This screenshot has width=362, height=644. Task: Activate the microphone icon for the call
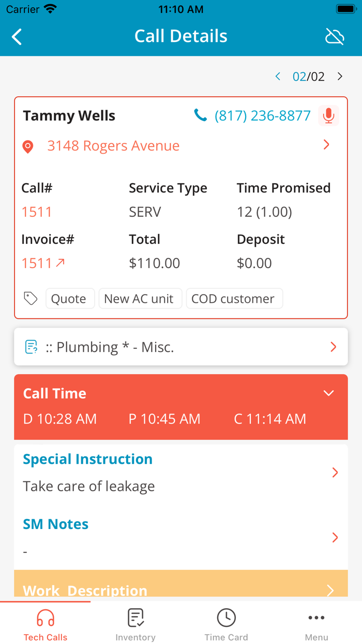[x=328, y=115]
